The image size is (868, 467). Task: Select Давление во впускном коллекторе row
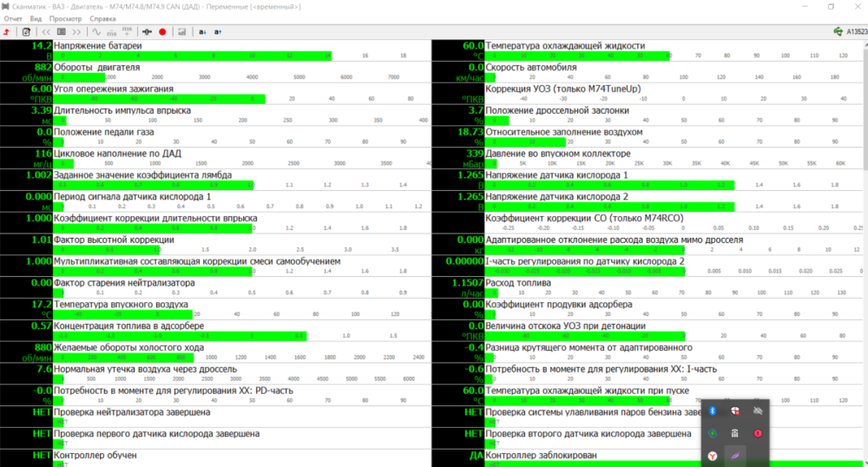648,158
